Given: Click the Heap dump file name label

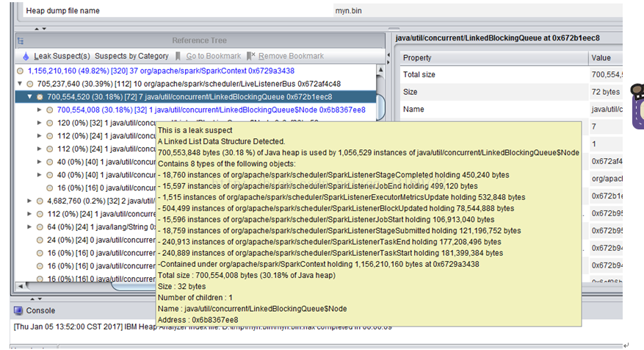Looking at the screenshot, I should point(63,11).
